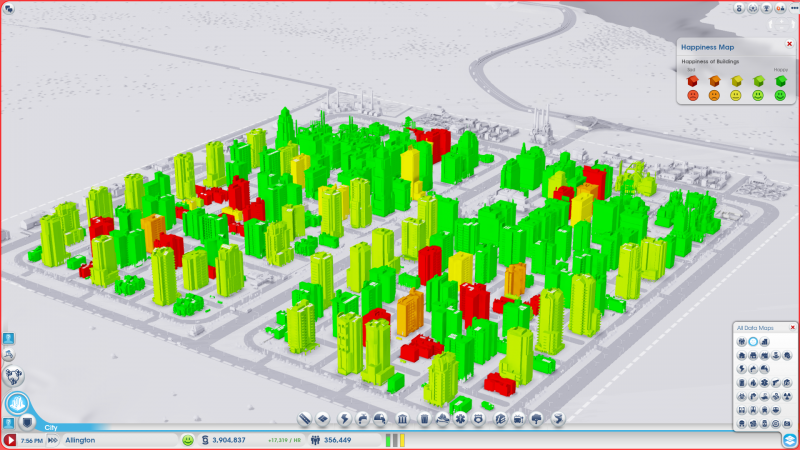Toggle data layers button at bottom-right corner

790,440
